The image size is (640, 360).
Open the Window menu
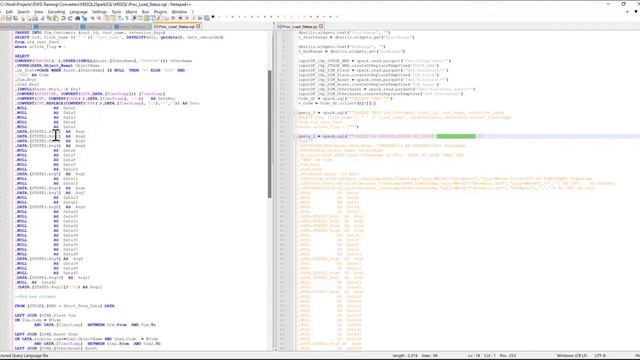coord(179,12)
